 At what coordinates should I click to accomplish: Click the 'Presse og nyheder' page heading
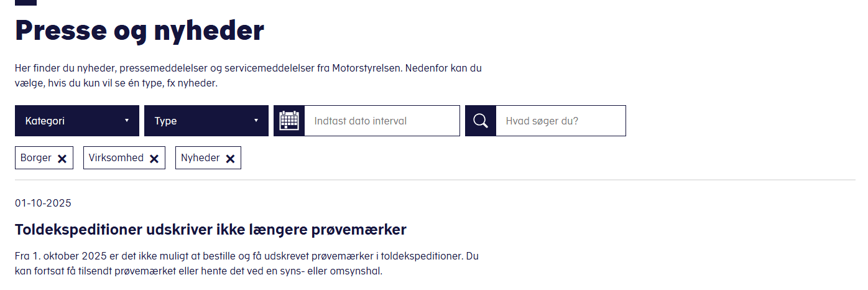coord(140,30)
